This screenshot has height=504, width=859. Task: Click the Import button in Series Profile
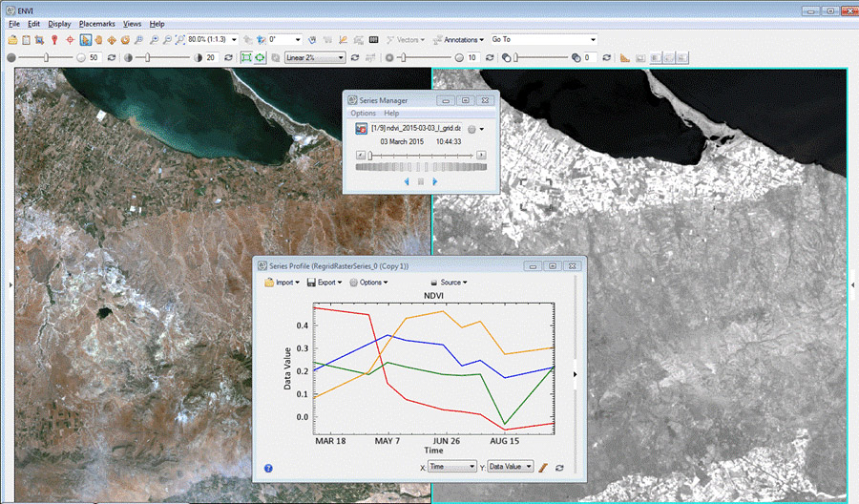pos(283,283)
